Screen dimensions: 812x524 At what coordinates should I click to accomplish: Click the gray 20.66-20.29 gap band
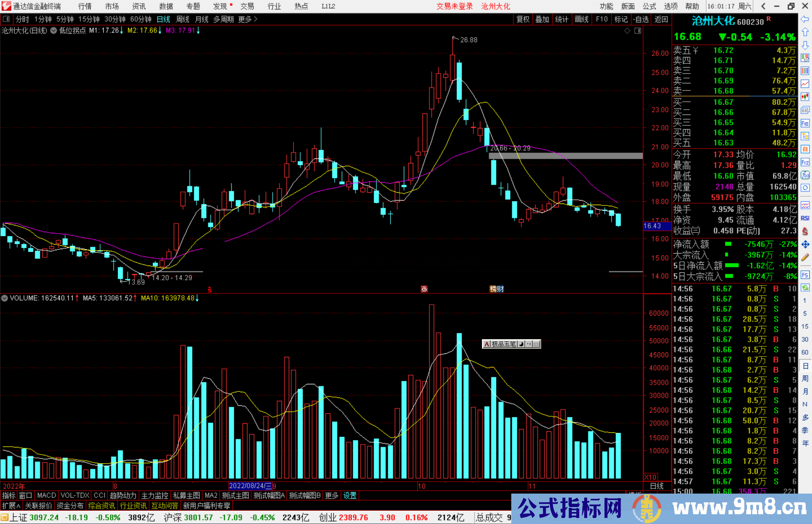(x=566, y=156)
